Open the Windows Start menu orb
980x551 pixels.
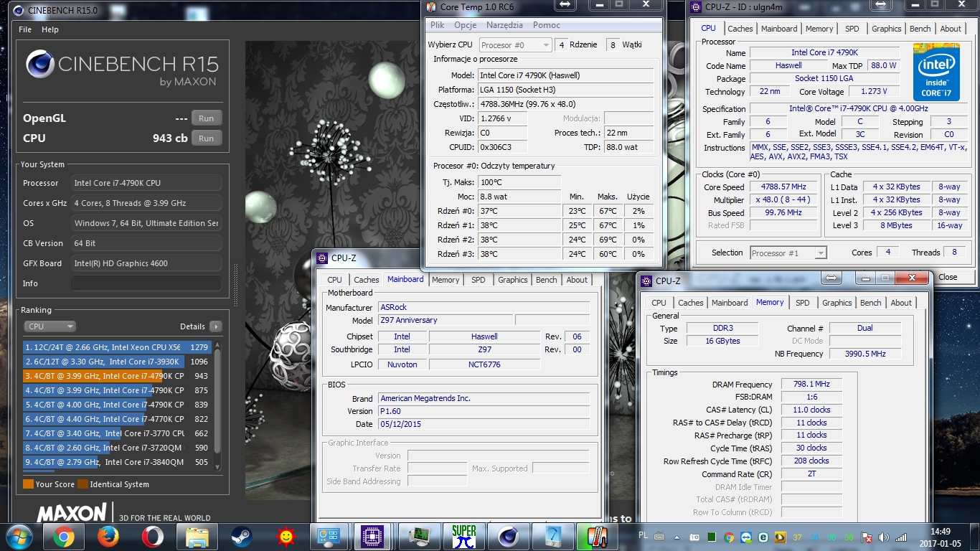tap(18, 537)
